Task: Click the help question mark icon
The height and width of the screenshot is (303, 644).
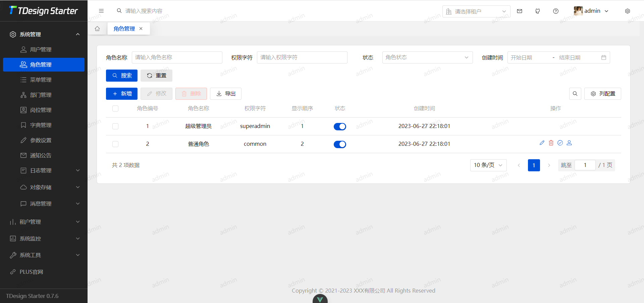Action: tap(556, 11)
